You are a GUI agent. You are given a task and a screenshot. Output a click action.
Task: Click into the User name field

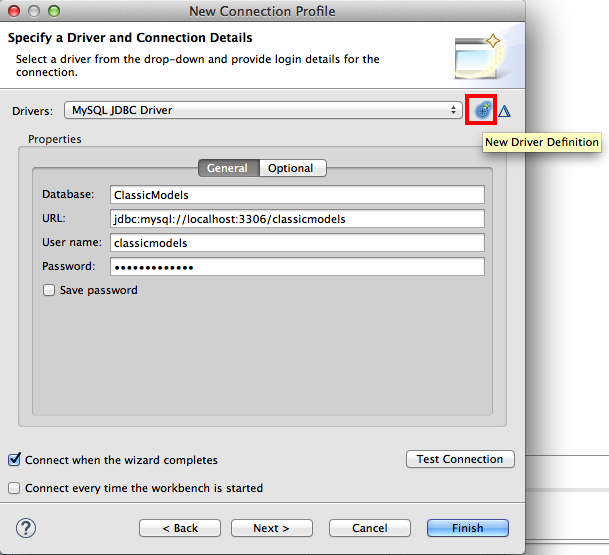click(x=297, y=243)
